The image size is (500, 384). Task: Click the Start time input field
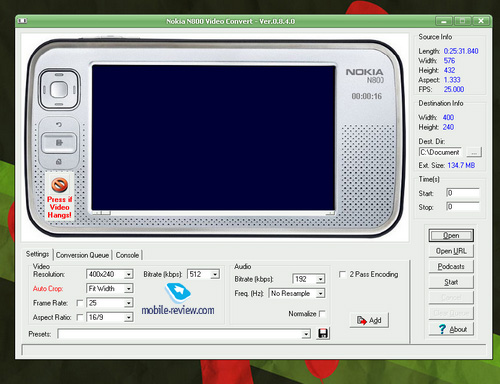(x=463, y=193)
